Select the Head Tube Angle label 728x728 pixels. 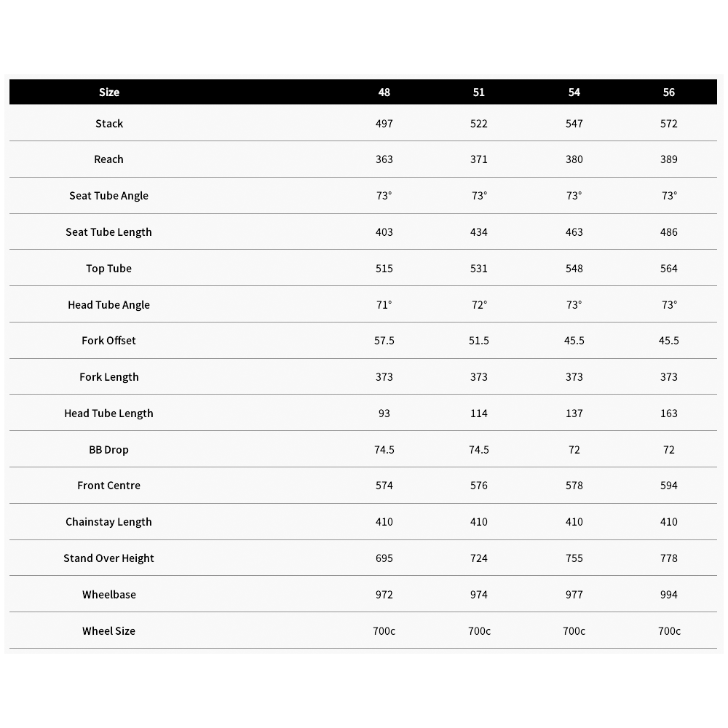pyautogui.click(x=108, y=304)
